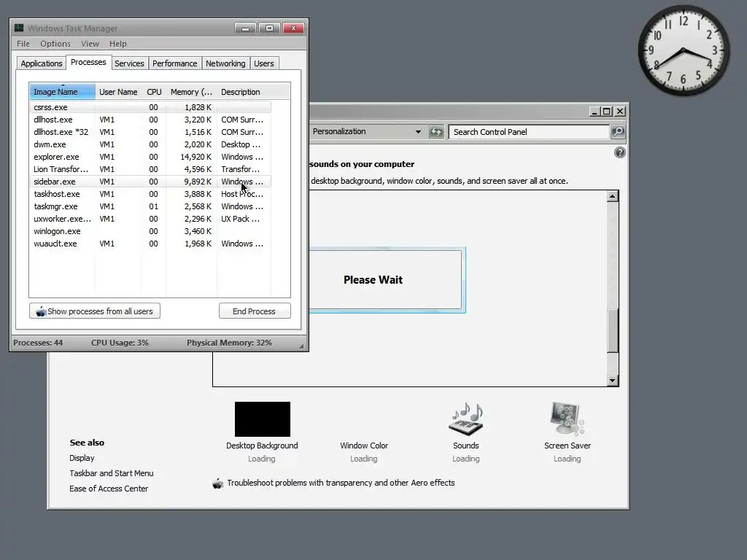Maximize the Control Panel window

[x=606, y=112]
